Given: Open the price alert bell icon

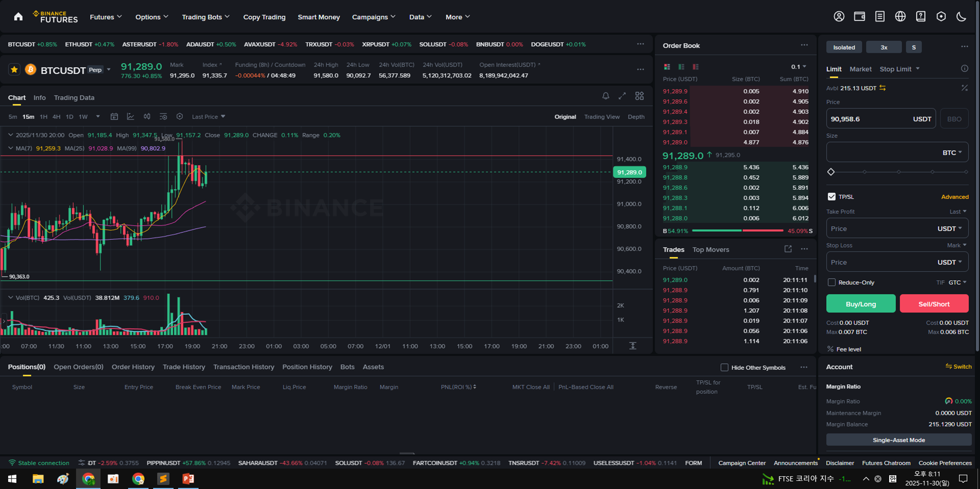Looking at the screenshot, I should tap(606, 96).
